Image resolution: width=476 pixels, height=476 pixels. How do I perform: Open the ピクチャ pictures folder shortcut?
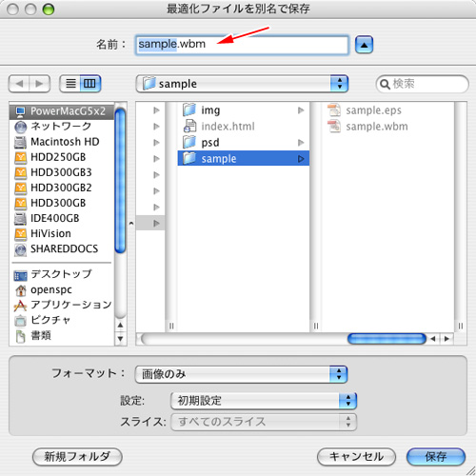[62, 320]
